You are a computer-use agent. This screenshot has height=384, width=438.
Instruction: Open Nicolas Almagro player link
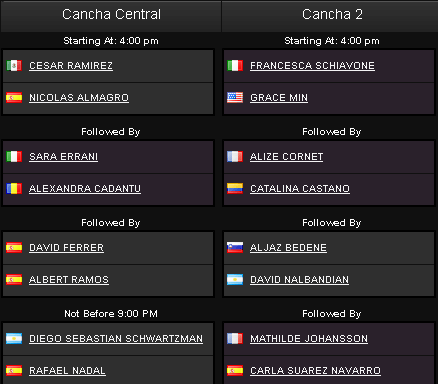point(79,98)
